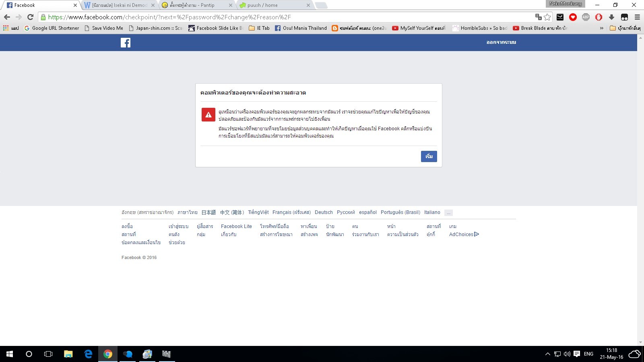This screenshot has width=644, height=362.
Task: Click the red heart extension icon
Action: click(x=573, y=17)
